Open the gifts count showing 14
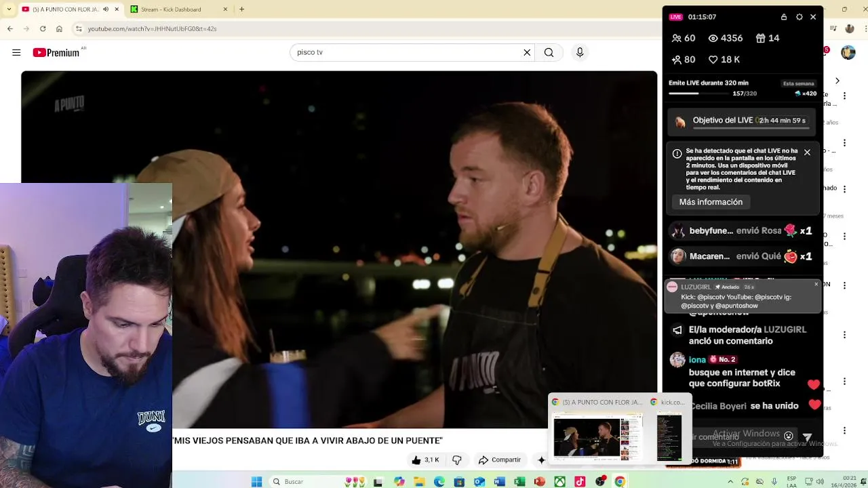 coord(768,38)
